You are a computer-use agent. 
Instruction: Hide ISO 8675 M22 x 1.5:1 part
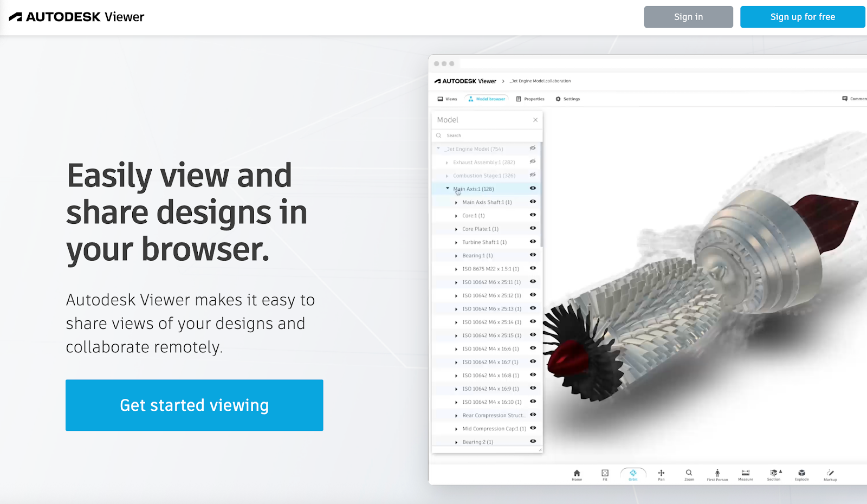pos(533,268)
